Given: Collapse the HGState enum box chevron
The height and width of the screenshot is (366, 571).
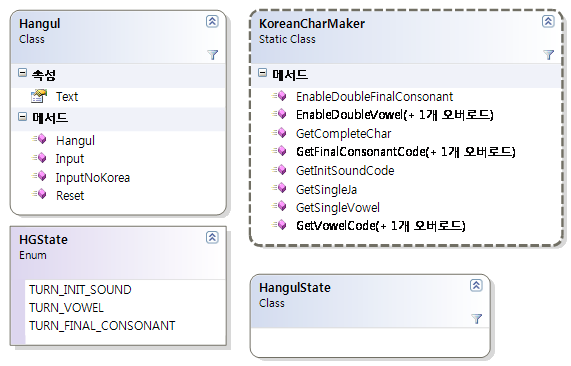Looking at the screenshot, I should [212, 237].
